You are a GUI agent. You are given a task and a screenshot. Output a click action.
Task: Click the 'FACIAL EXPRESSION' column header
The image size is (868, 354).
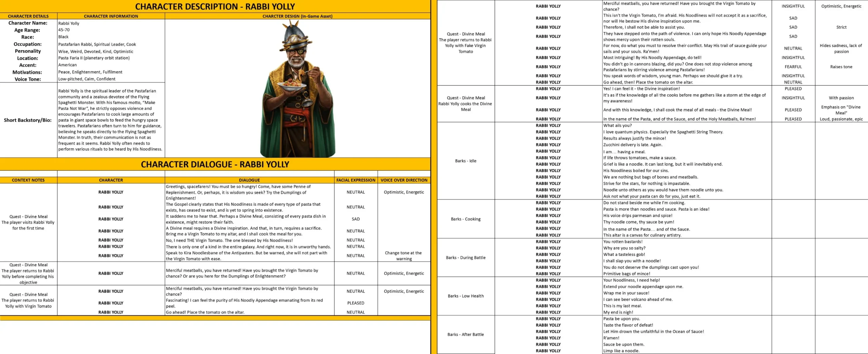point(356,180)
